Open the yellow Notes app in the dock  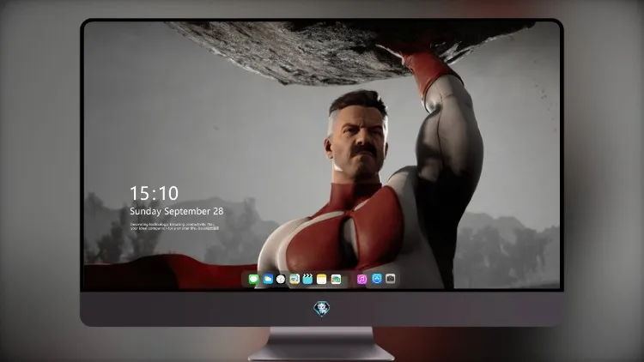point(322,279)
